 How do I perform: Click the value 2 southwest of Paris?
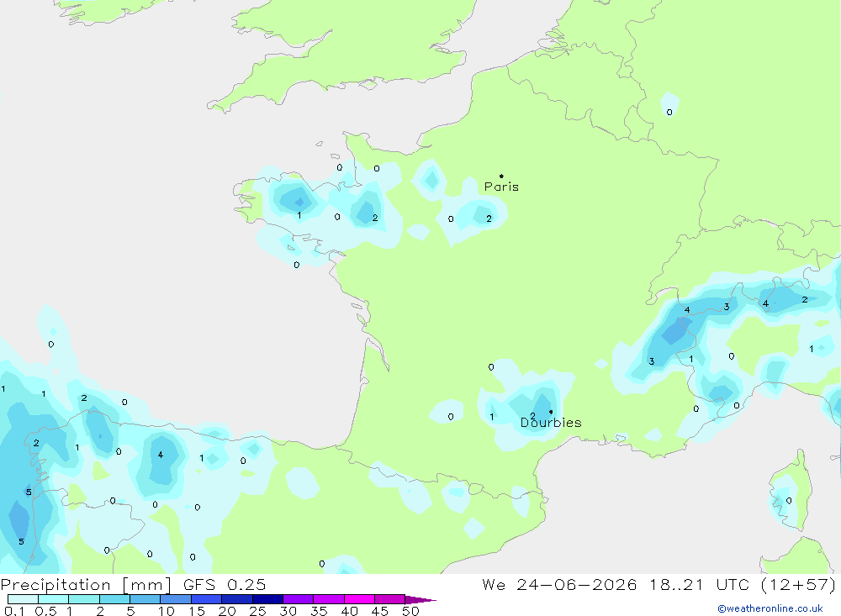pos(489,218)
